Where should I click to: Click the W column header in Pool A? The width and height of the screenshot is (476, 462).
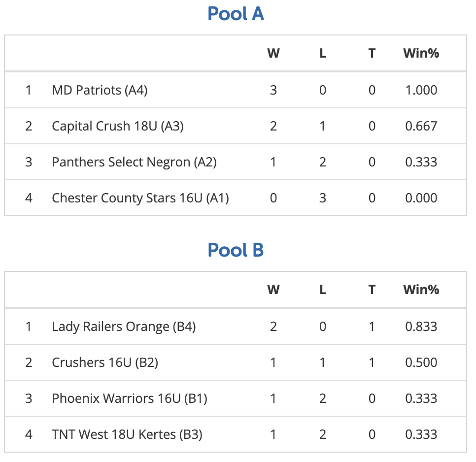[x=273, y=53]
